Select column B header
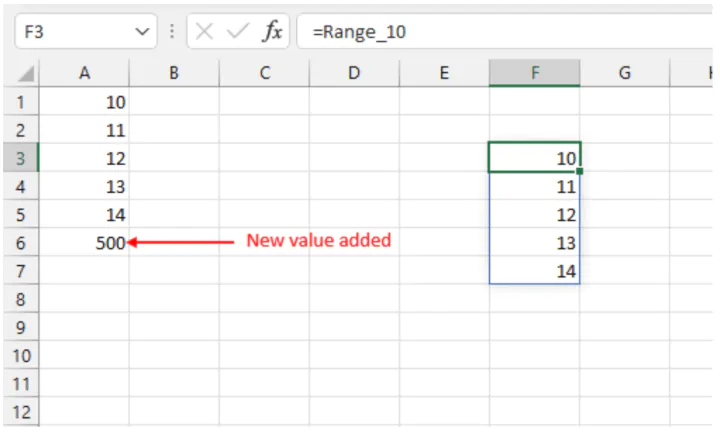The width and height of the screenshot is (720, 433). pos(174,73)
